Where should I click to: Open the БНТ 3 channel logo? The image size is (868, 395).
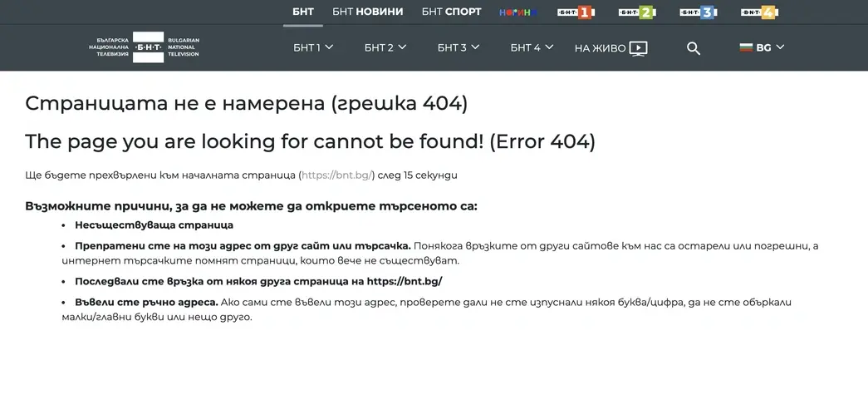pyautogui.click(x=697, y=12)
